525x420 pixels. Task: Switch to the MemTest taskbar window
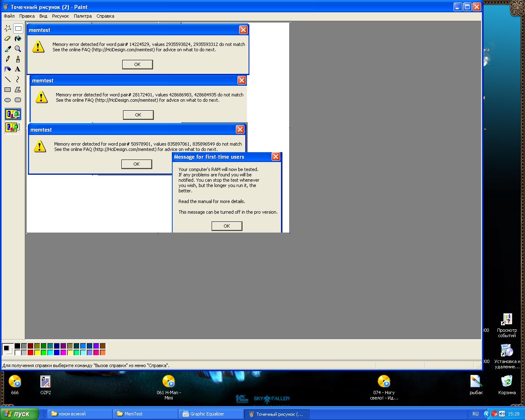146,414
